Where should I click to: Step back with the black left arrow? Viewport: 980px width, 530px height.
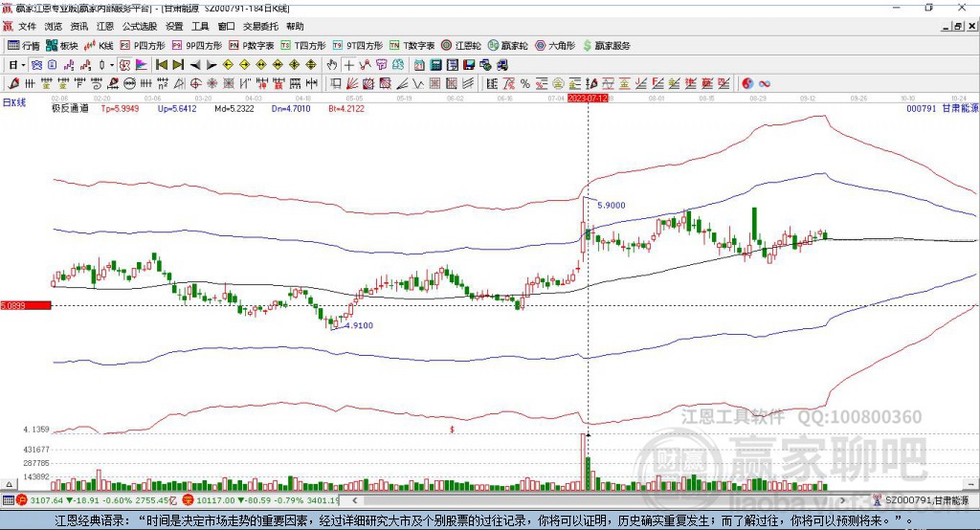click(x=195, y=65)
